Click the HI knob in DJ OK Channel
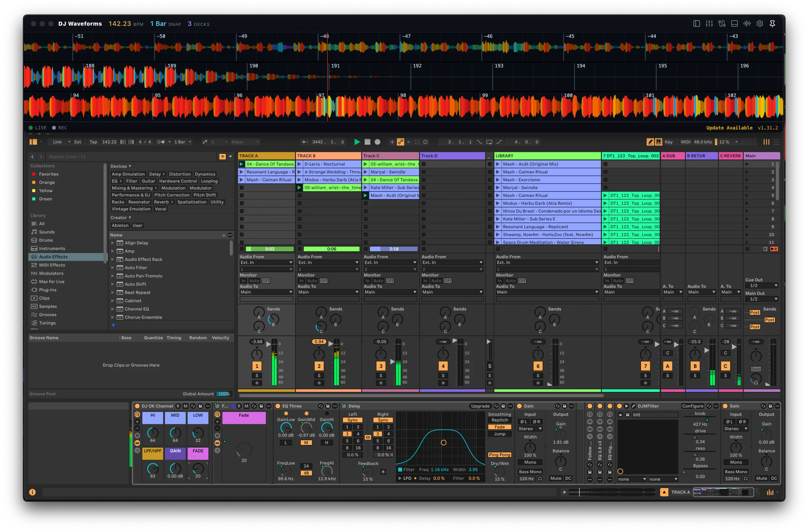Viewport: 807px width, 532px height. 152,433
